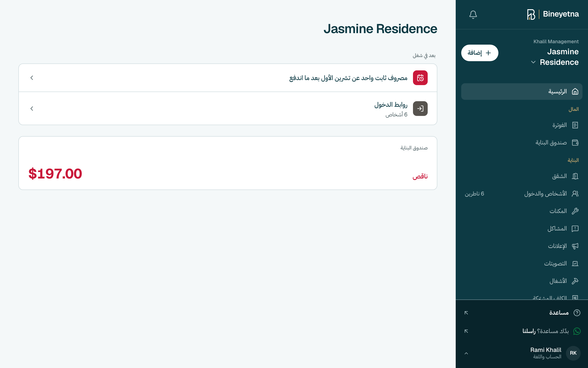Click the voting ballot icon
This screenshot has width=588, height=368.
point(575,264)
